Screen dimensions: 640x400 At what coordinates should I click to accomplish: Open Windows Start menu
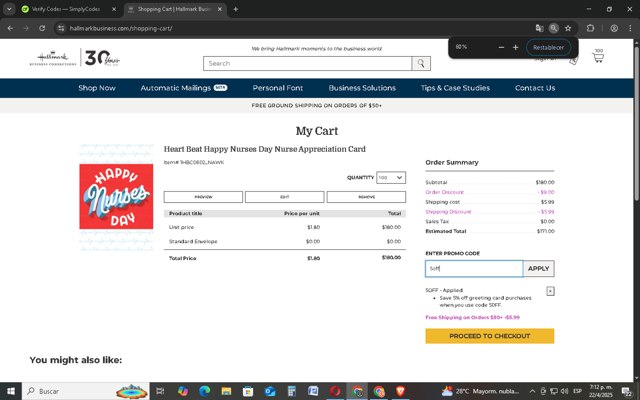click(11, 391)
